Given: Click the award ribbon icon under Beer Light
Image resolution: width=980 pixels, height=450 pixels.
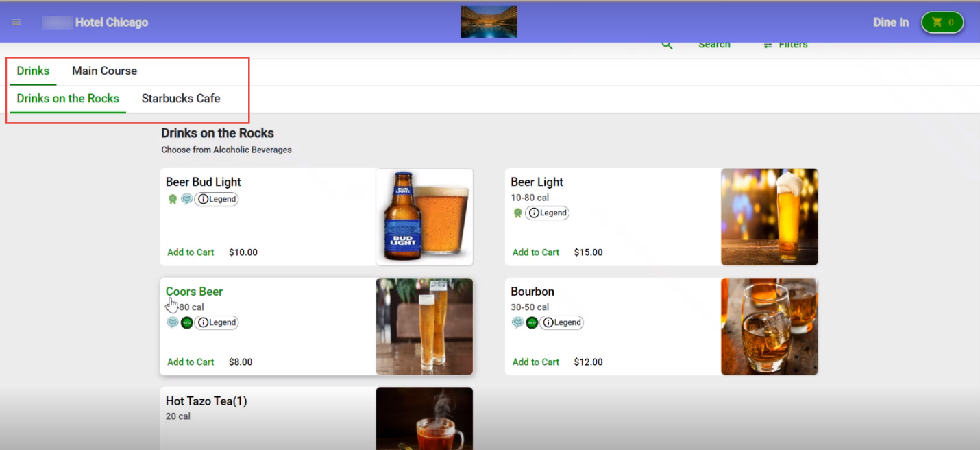Looking at the screenshot, I should [518, 213].
